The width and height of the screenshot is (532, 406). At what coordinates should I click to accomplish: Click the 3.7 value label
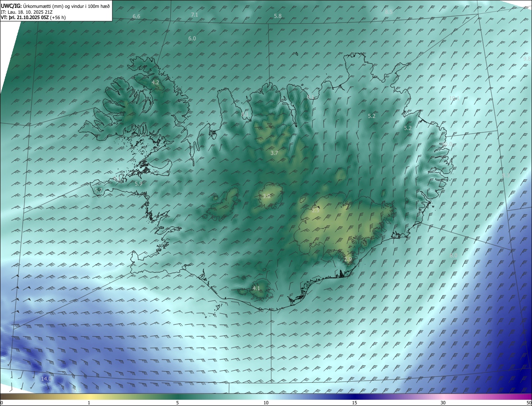274,153
